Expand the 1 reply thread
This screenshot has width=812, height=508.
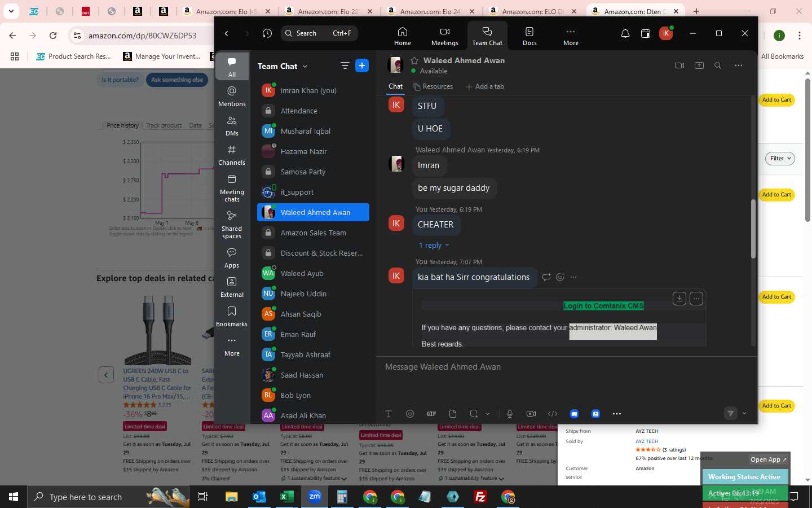434,246
